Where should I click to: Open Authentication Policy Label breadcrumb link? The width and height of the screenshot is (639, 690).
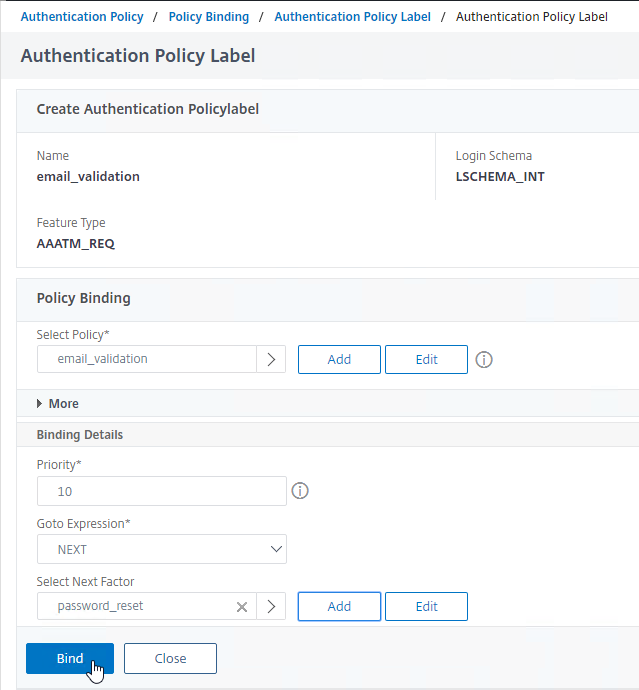pos(353,17)
